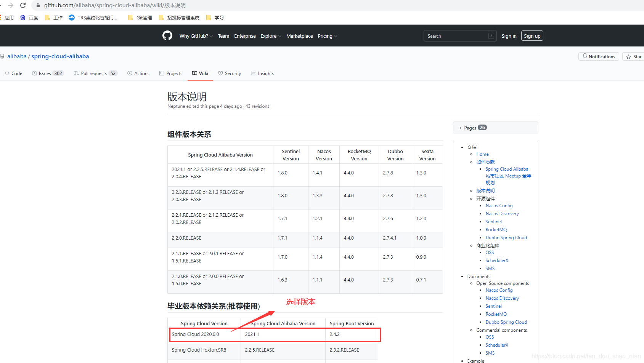644x363 pixels.
Task: Open the 如何贡献 sidebar link
Action: click(x=485, y=162)
